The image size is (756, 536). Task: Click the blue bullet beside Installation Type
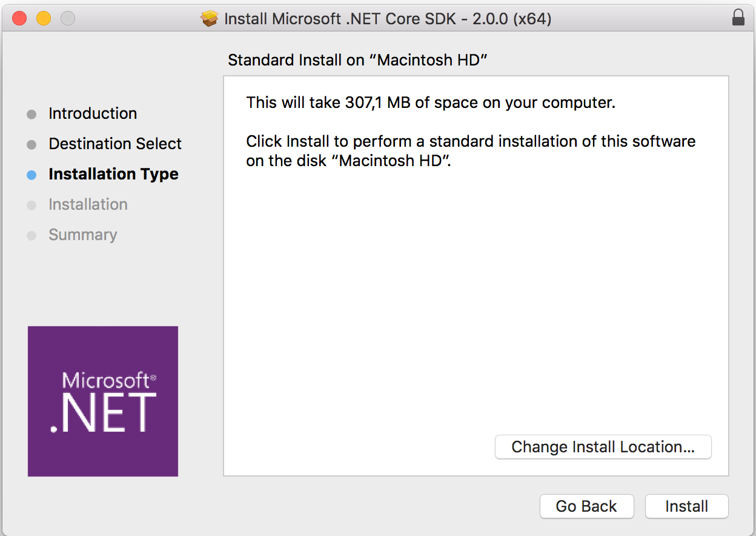point(32,175)
